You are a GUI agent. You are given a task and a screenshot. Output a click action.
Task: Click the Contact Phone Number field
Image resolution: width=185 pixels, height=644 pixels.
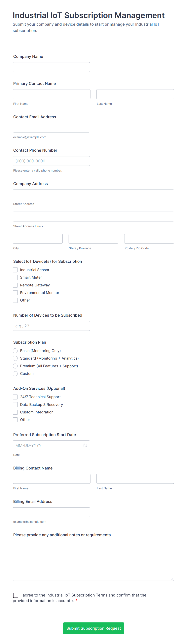click(51, 161)
